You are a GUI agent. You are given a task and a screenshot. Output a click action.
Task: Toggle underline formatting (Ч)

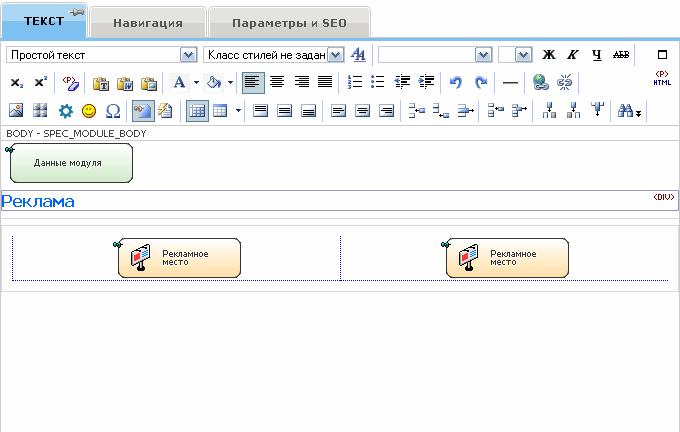coord(596,54)
